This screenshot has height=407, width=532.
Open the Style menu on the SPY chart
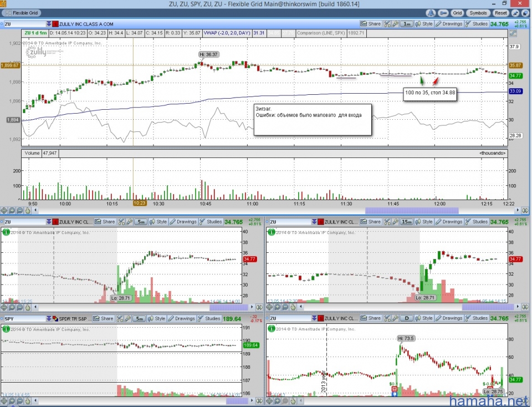coord(156,318)
